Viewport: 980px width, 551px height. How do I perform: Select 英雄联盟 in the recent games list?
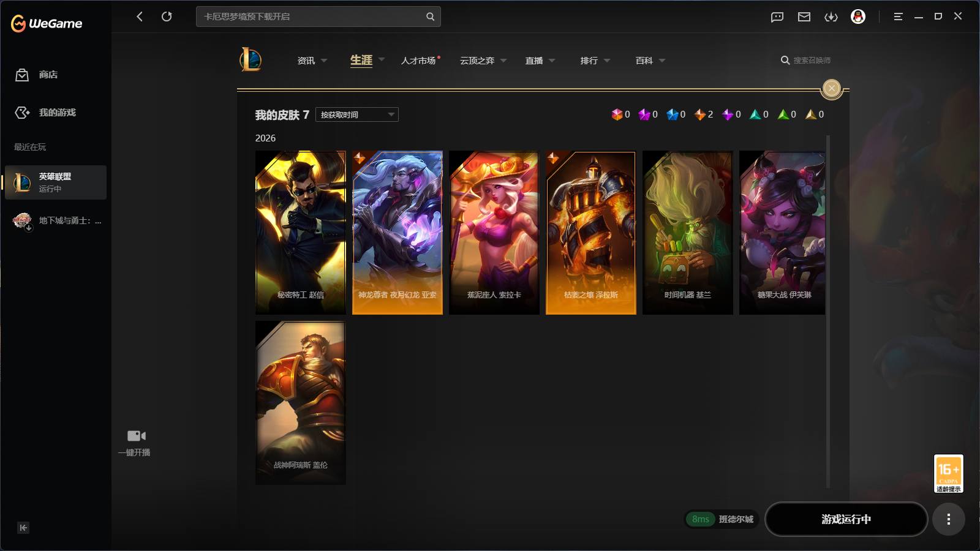click(56, 182)
